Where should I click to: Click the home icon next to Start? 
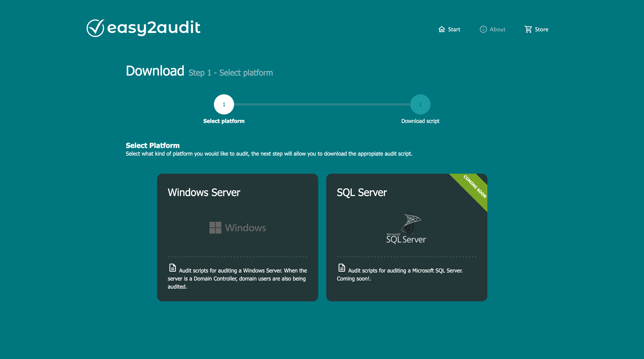point(441,29)
